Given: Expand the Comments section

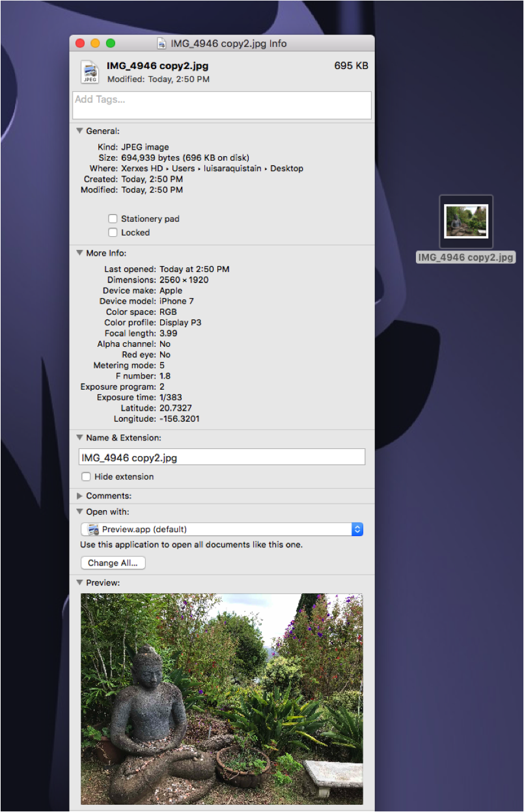Looking at the screenshot, I should 79,496.
